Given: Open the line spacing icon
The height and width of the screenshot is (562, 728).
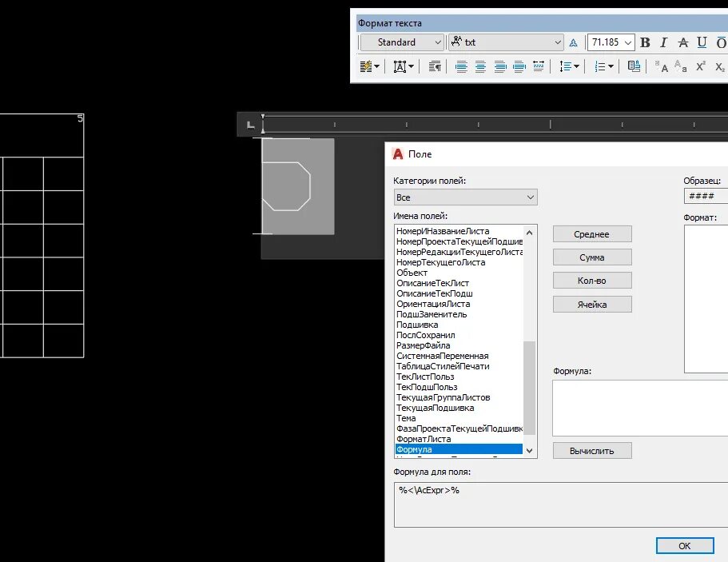Looking at the screenshot, I should point(565,66).
